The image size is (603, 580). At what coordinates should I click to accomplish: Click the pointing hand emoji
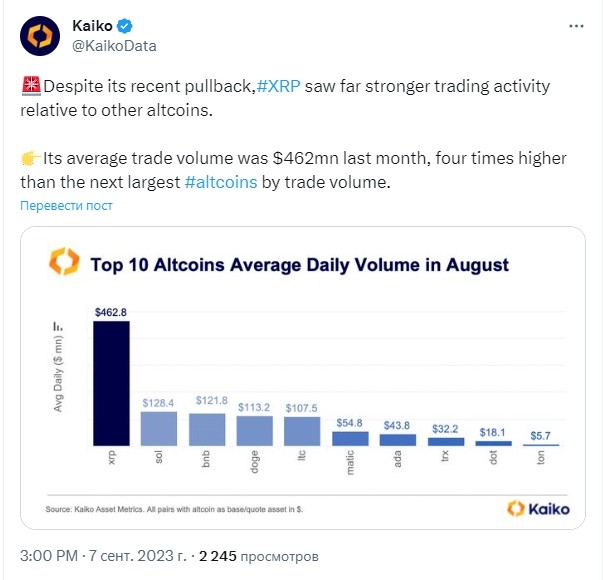[x=28, y=159]
